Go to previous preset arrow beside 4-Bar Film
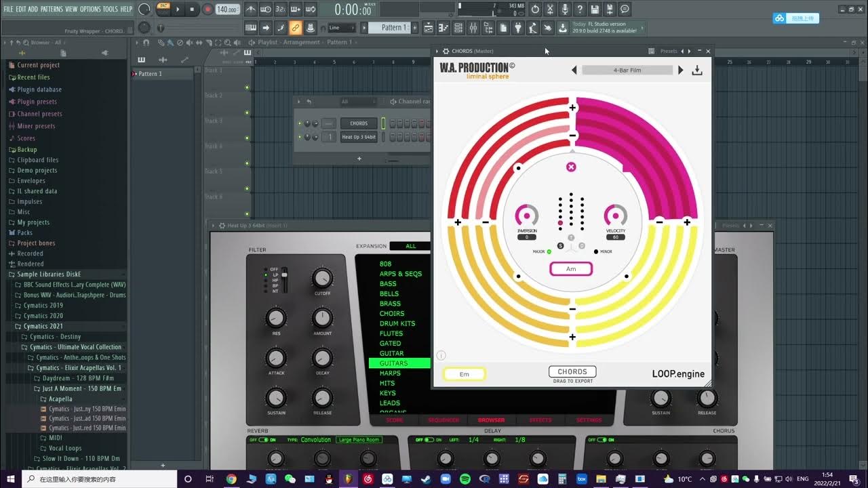The width and height of the screenshot is (868, 488). point(574,70)
